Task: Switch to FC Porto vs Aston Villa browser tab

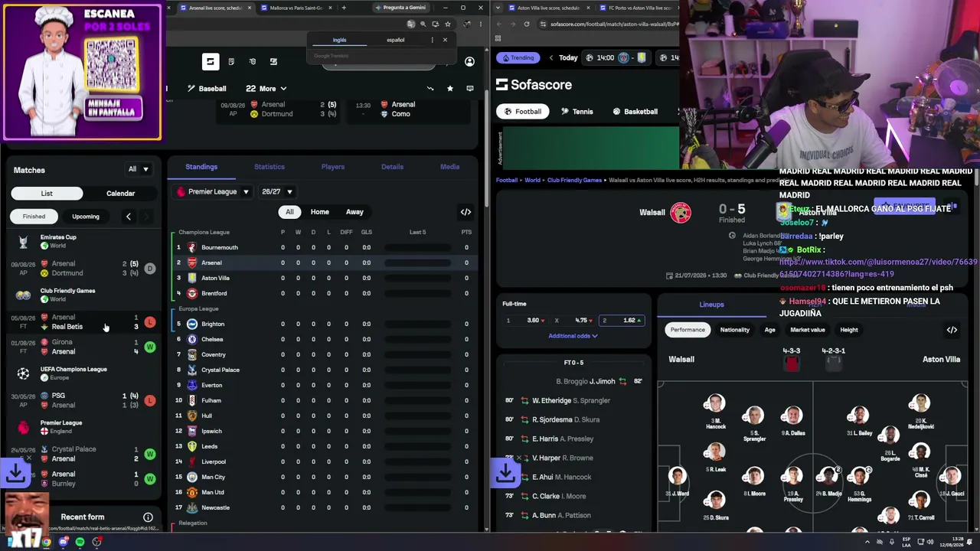Action: click(x=638, y=8)
